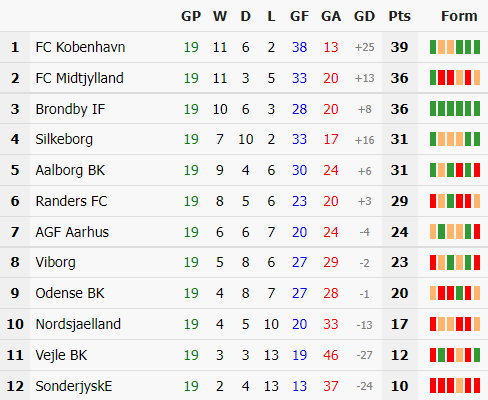Open the Odense BK team link

pyautogui.click(x=70, y=293)
